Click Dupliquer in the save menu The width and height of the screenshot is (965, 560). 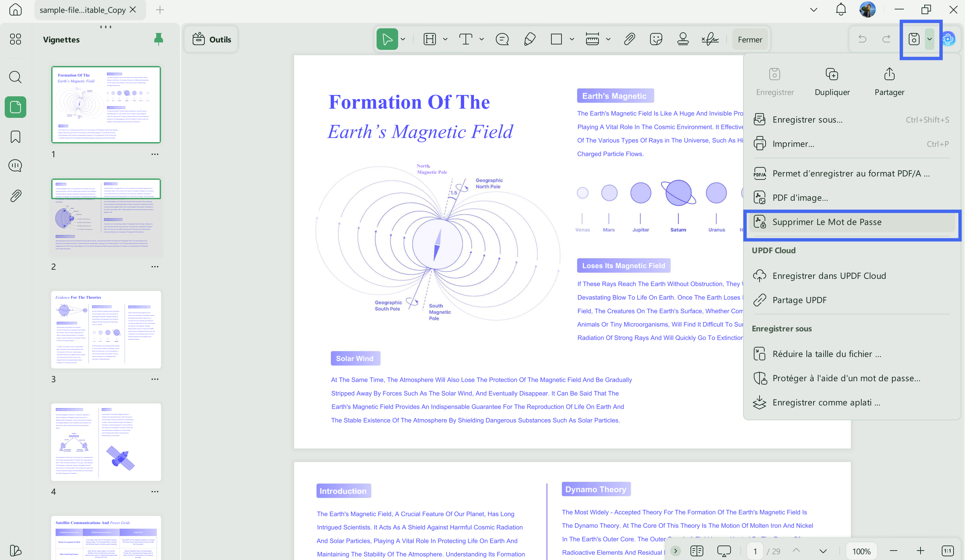[832, 82]
